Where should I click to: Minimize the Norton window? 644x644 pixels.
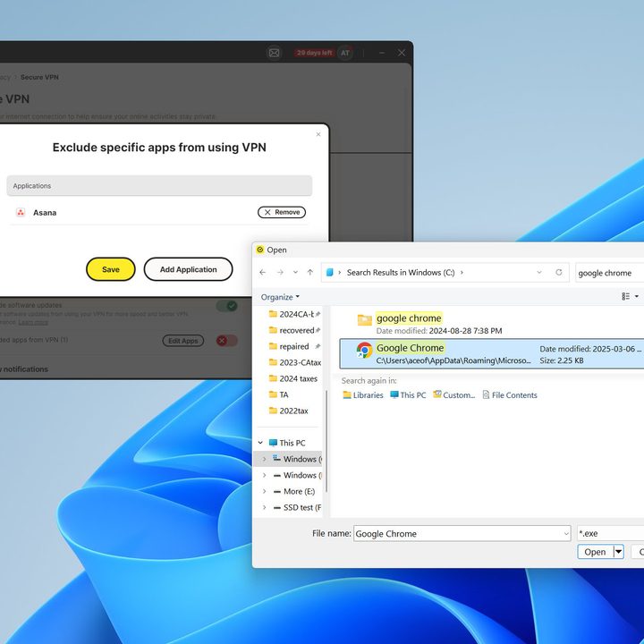[x=382, y=53]
